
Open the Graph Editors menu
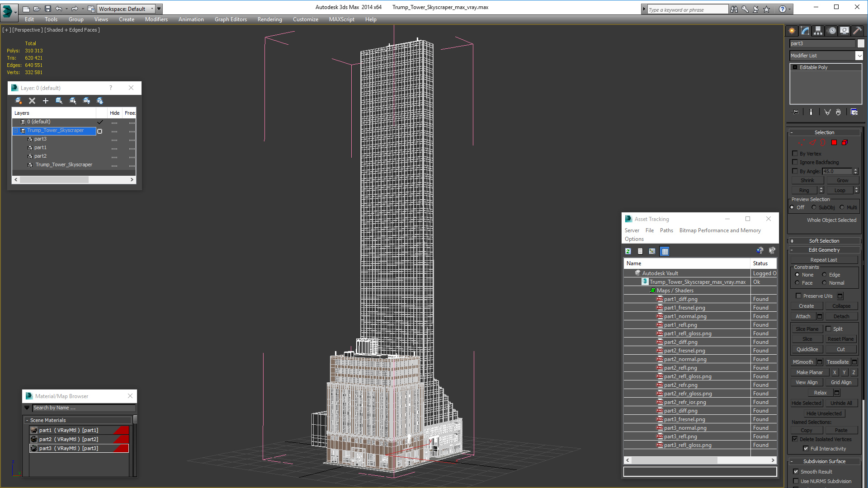point(231,19)
